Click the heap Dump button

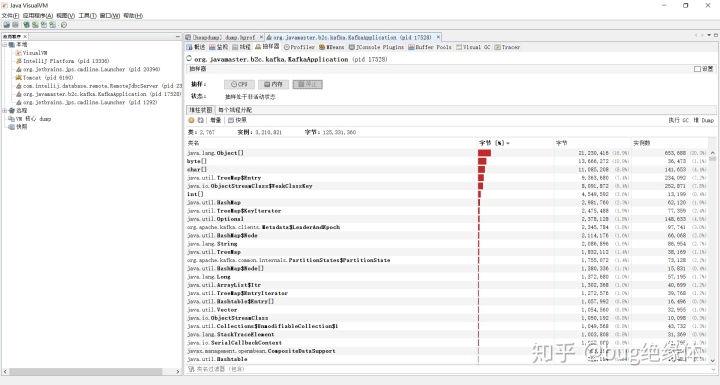point(703,120)
